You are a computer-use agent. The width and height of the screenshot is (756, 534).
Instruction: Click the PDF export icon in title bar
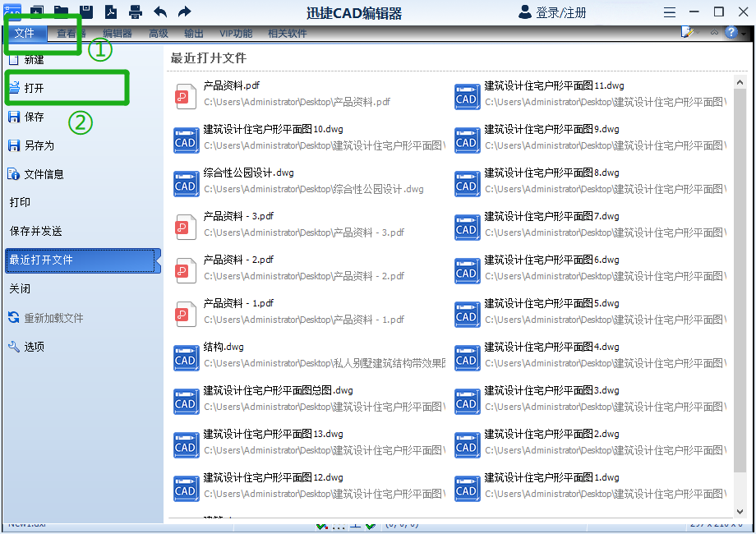110,12
